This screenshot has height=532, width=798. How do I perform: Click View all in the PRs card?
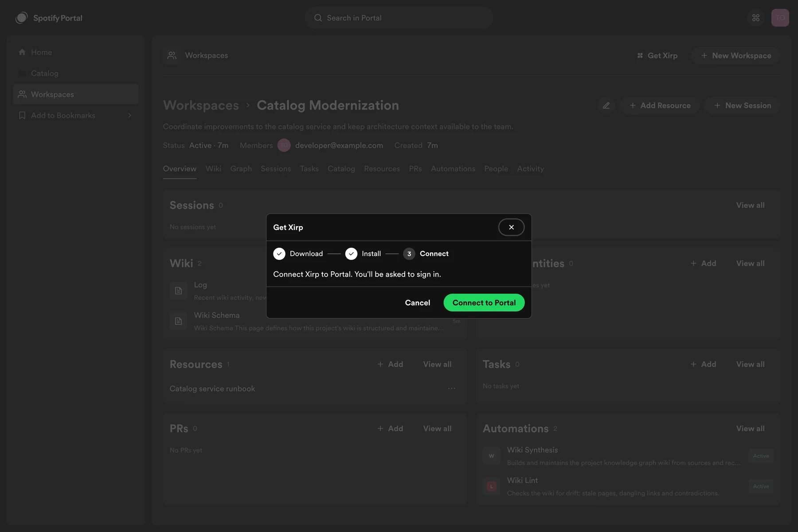pos(437,429)
